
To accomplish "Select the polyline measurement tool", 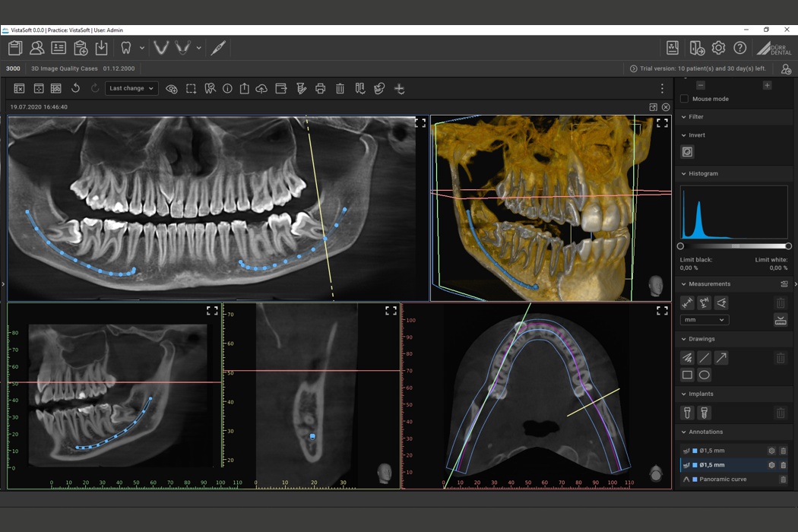I will tap(704, 303).
